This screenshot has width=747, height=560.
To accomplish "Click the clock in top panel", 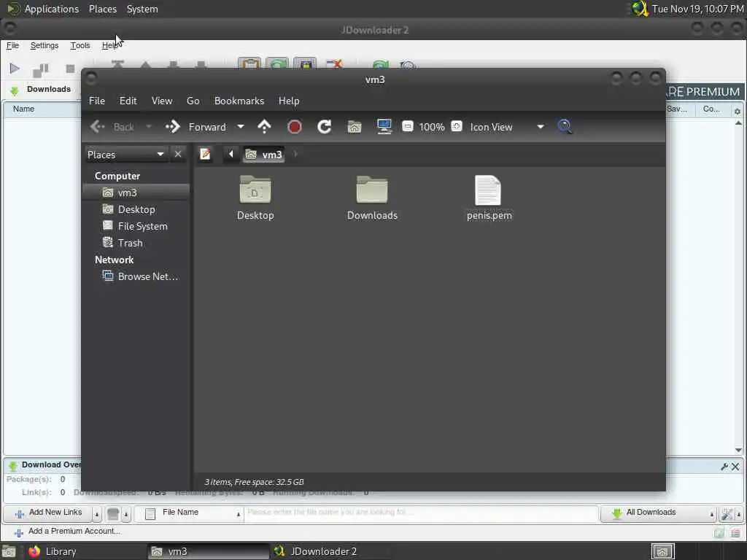I will [697, 9].
